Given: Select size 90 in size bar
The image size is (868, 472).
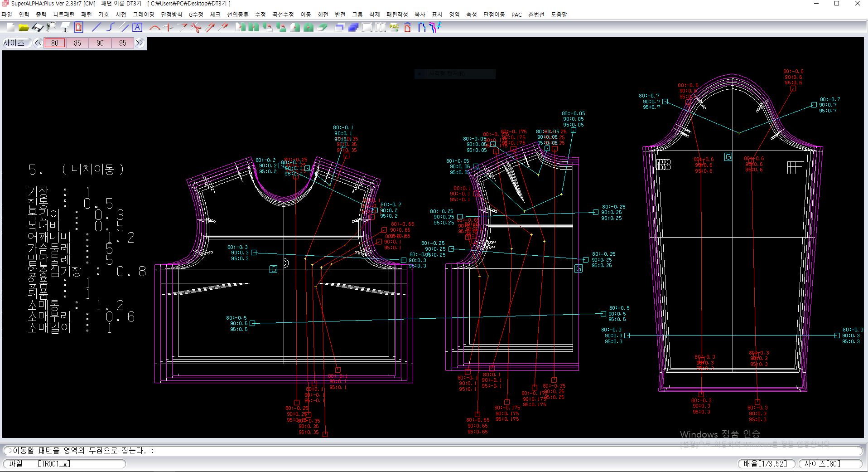Looking at the screenshot, I should tap(100, 43).
